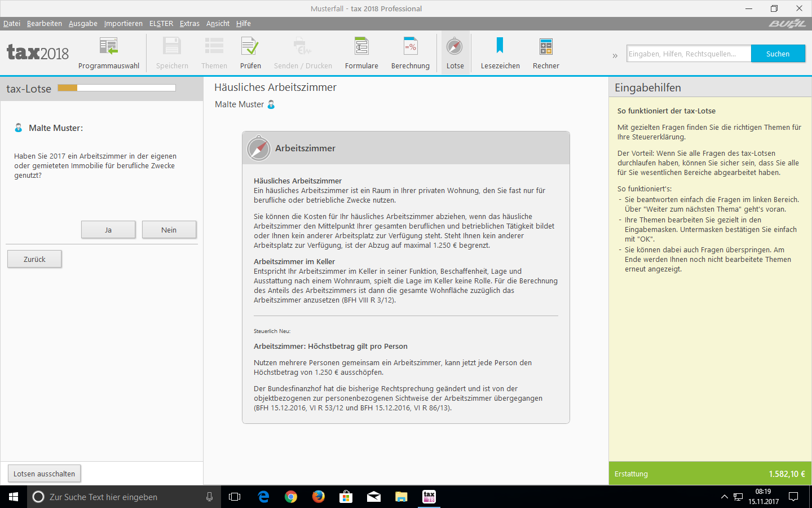The height and width of the screenshot is (508, 812).
Task: Click the search field for Eingaben, Hilfen, Rechtsquellen
Action: point(689,54)
